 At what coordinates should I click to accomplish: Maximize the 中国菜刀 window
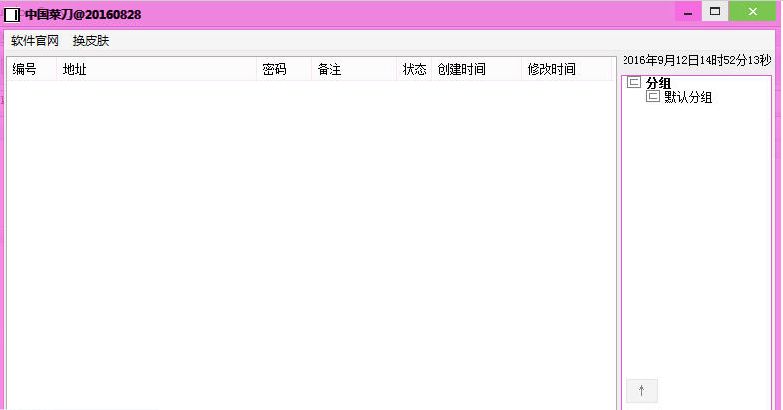(x=714, y=11)
